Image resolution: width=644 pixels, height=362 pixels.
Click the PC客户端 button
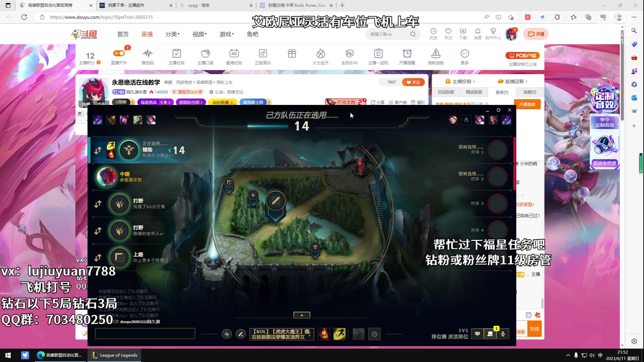(x=523, y=56)
